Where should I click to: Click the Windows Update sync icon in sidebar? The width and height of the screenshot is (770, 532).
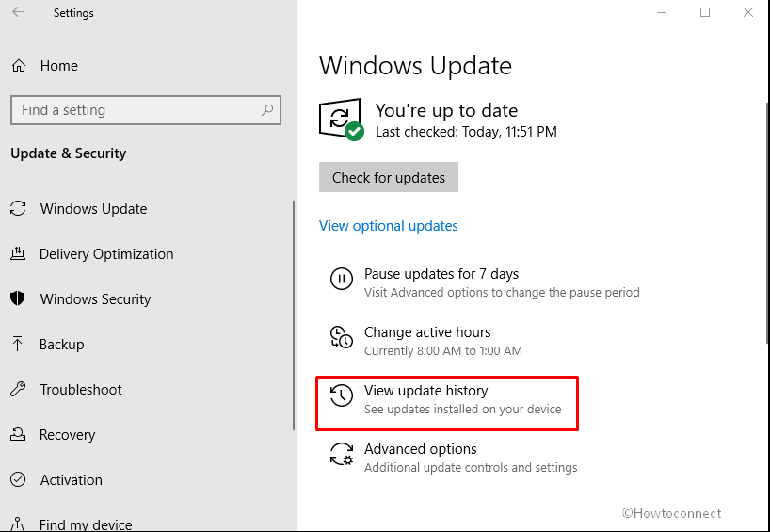18,208
